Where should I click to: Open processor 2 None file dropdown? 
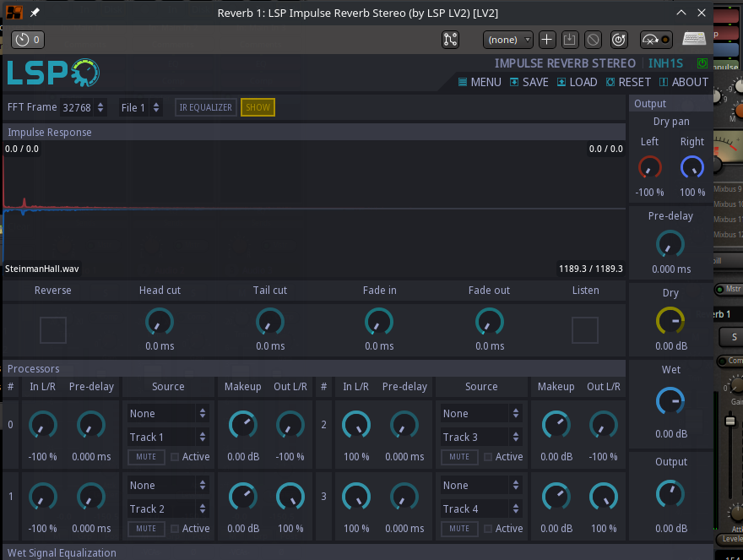click(481, 414)
